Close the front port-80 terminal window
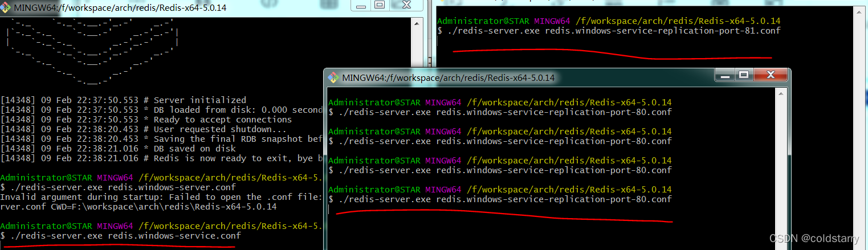The width and height of the screenshot is (868, 250). tap(771, 75)
